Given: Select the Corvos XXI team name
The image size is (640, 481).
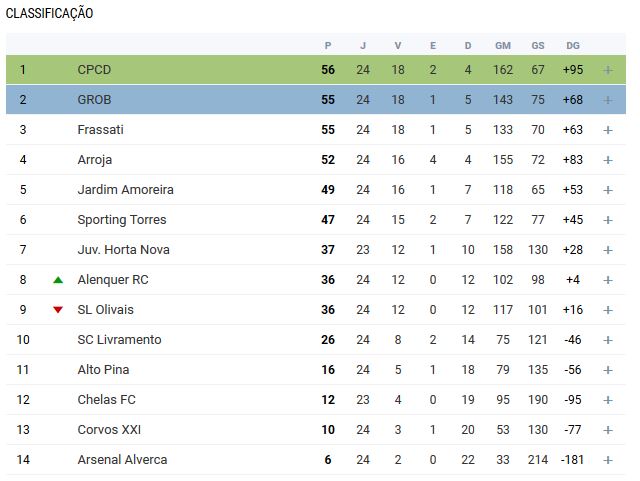Looking at the screenshot, I should coord(109,430).
